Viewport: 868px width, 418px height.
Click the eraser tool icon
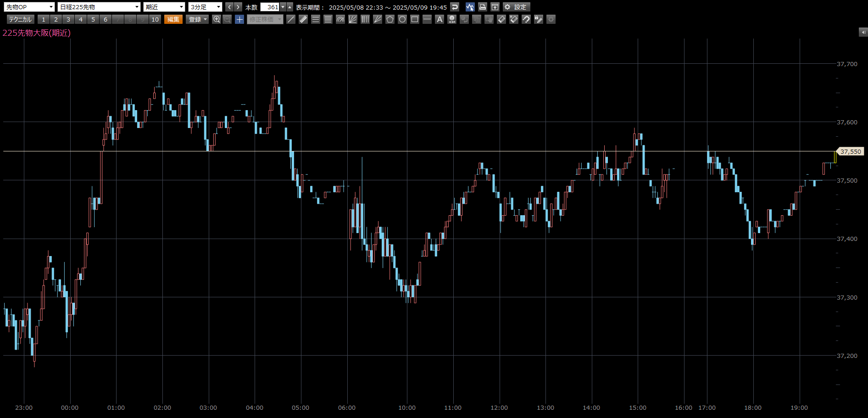(501, 19)
